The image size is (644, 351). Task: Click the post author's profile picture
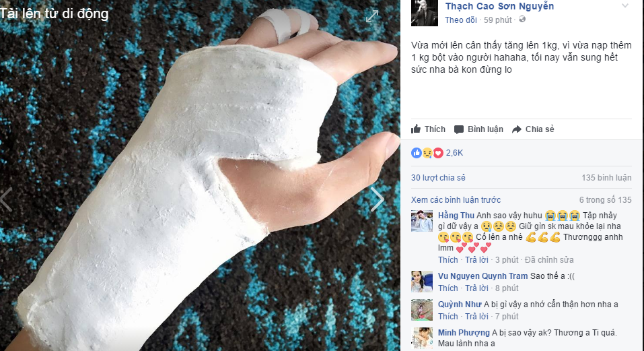tap(424, 13)
